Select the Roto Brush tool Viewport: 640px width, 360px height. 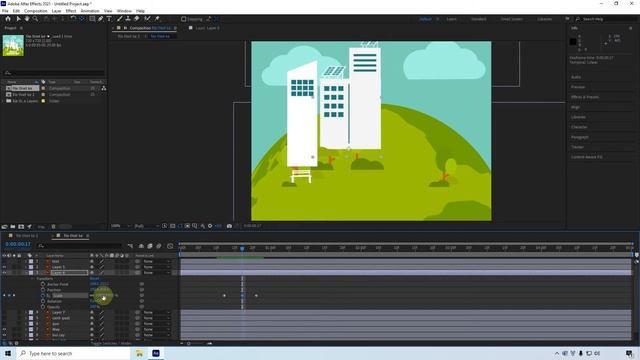147,19
